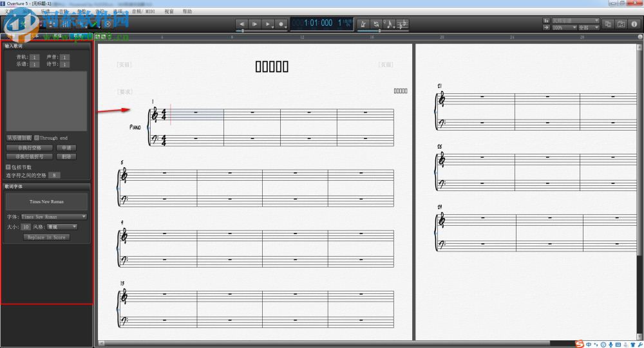Image resolution: width=644 pixels, height=348 pixels.
Task: Click the small sliders icon left of mixer
Action: (52, 24)
